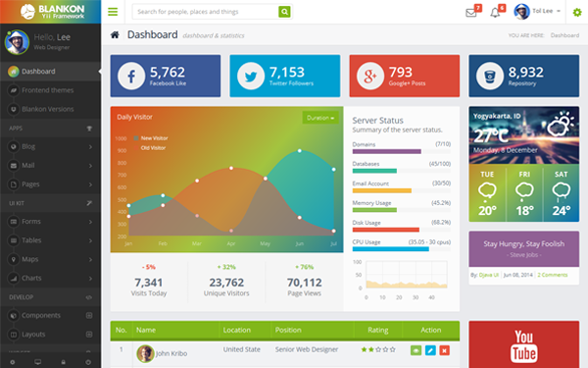Click the 'United State' location cell
The height and width of the screenshot is (368, 588).
[x=241, y=349]
